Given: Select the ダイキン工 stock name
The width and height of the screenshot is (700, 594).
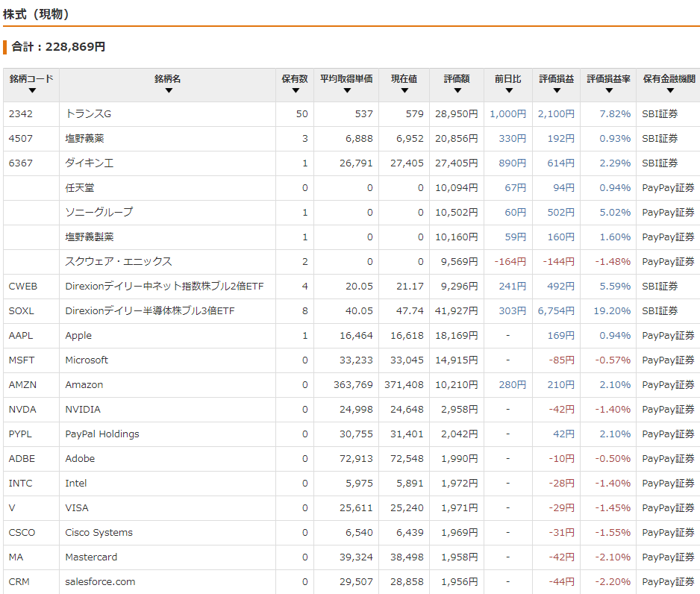Looking at the screenshot, I should 90,163.
